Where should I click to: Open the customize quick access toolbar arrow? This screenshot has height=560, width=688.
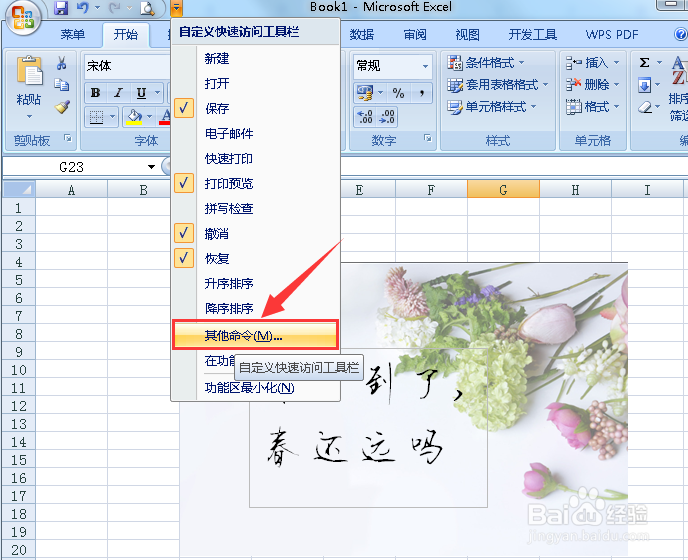(176, 7)
